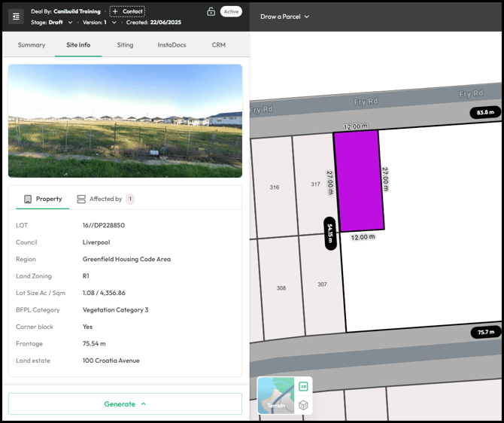Switch the map to 3D cube view

click(303, 405)
